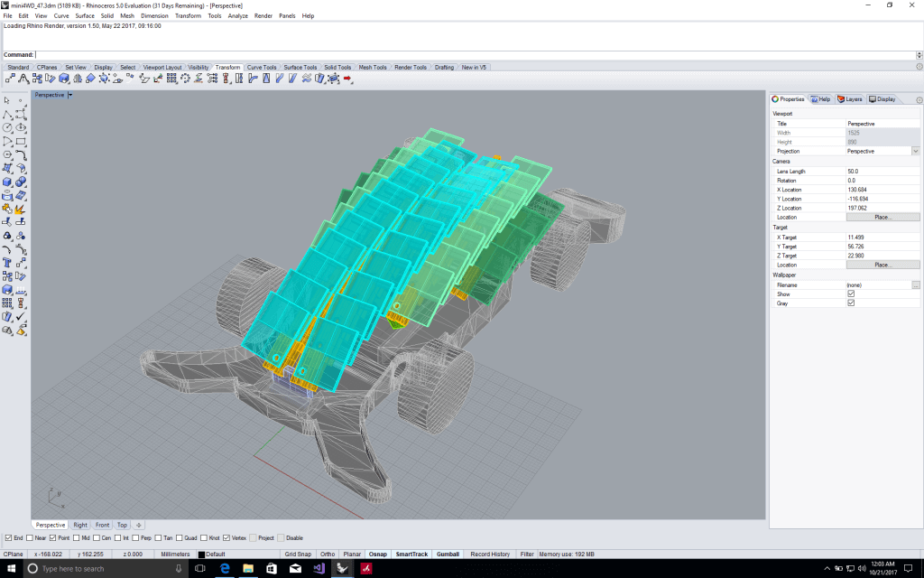The width and height of the screenshot is (924, 578).
Task: Click the Boolean Union spheres icon
Action: (21, 182)
